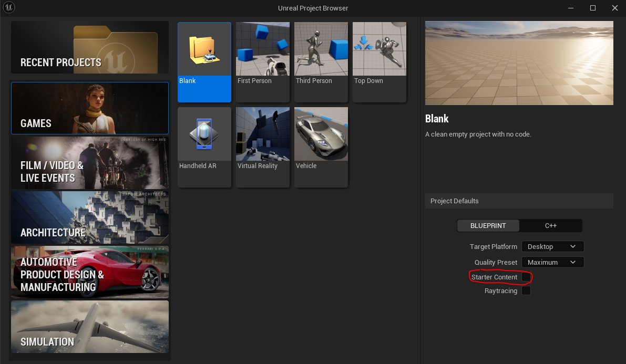This screenshot has height=364, width=626.
Task: Open the Quality Preset dropdown
Action: coord(552,262)
